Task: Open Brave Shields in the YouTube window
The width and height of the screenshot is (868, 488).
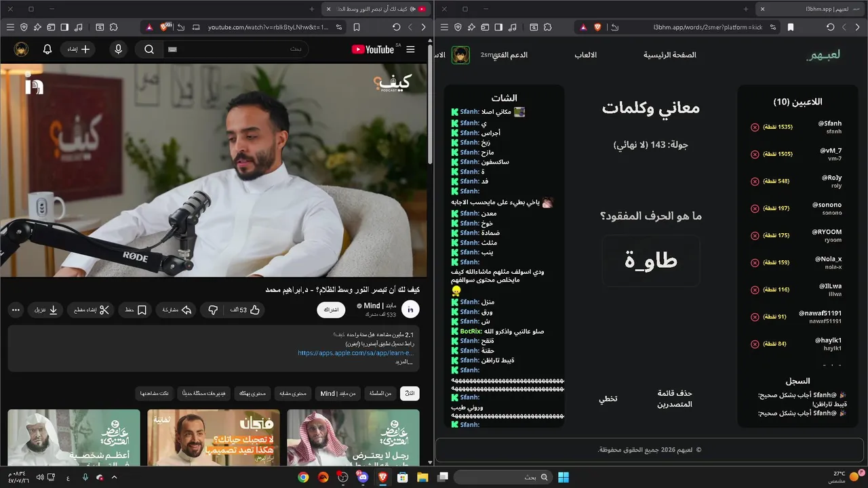Action: click(x=164, y=27)
